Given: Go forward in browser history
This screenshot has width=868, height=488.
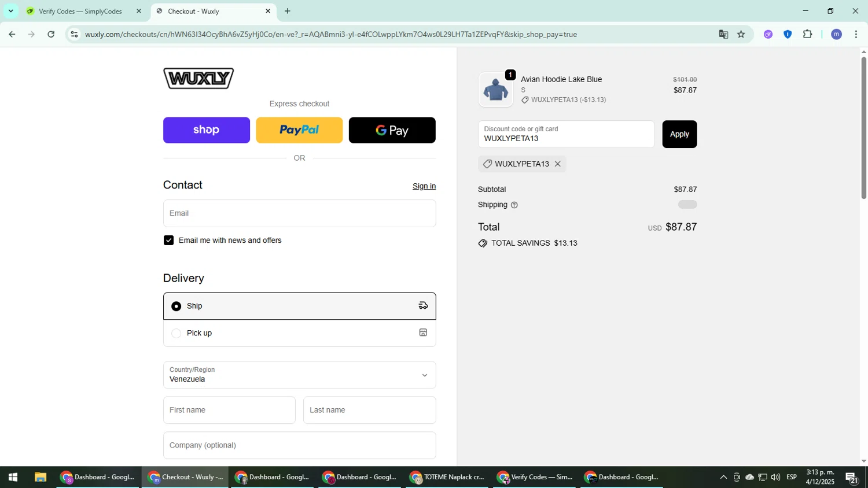Looking at the screenshot, I should coord(31,34).
